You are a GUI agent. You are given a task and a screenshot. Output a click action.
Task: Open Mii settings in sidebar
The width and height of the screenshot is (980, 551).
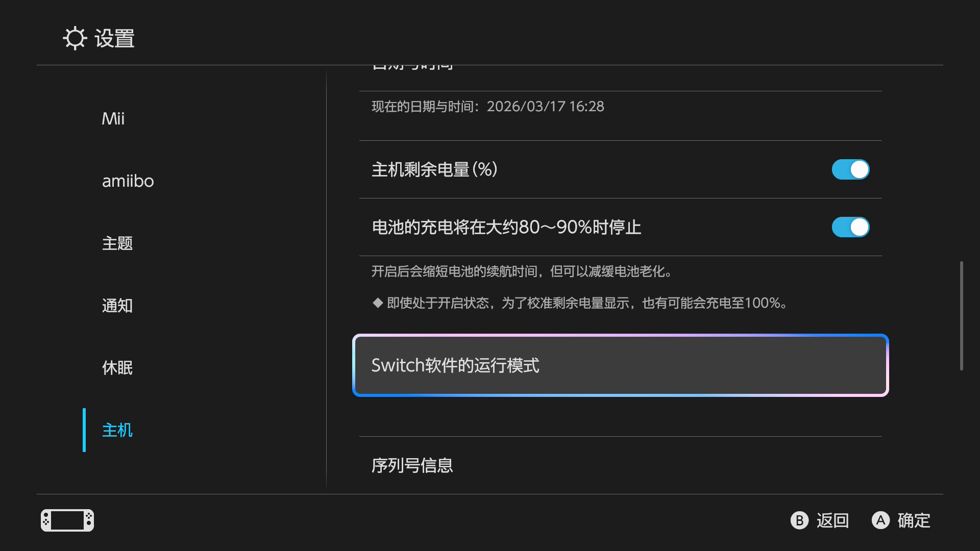click(x=113, y=119)
